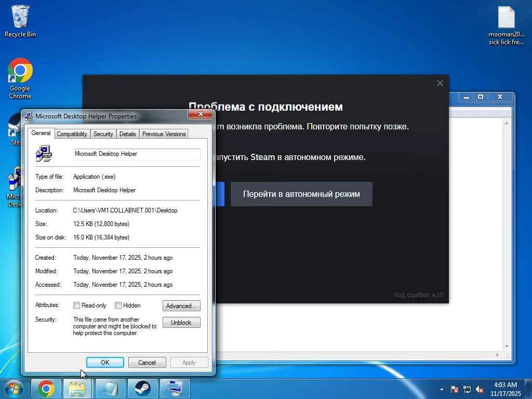Screen dimensions: 532x399
Task: Open the Google Chrome desktop shortcut
Action: click(x=20, y=78)
